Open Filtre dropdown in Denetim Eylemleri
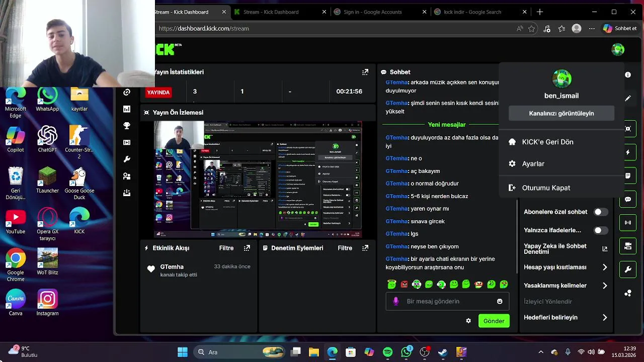 coord(345,248)
